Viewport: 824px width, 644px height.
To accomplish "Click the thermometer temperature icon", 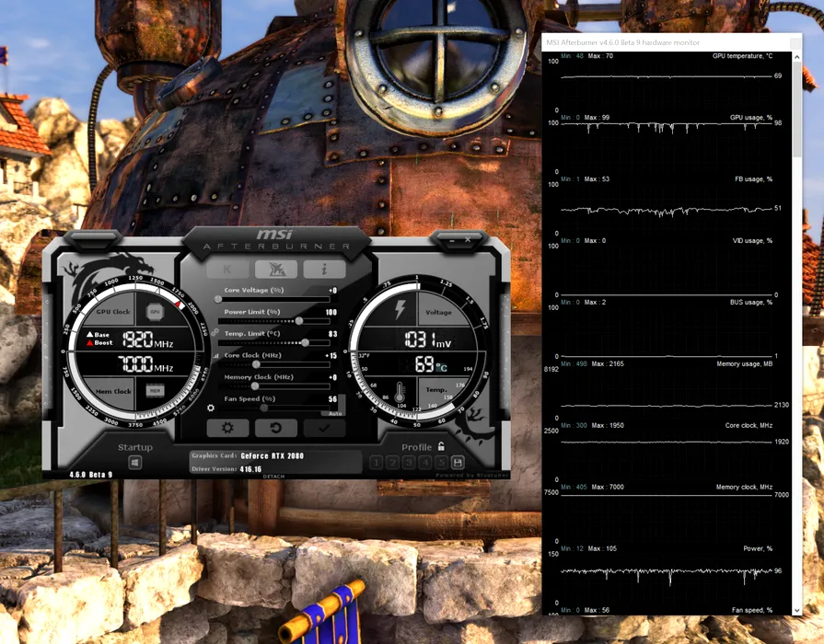I will pos(400,392).
